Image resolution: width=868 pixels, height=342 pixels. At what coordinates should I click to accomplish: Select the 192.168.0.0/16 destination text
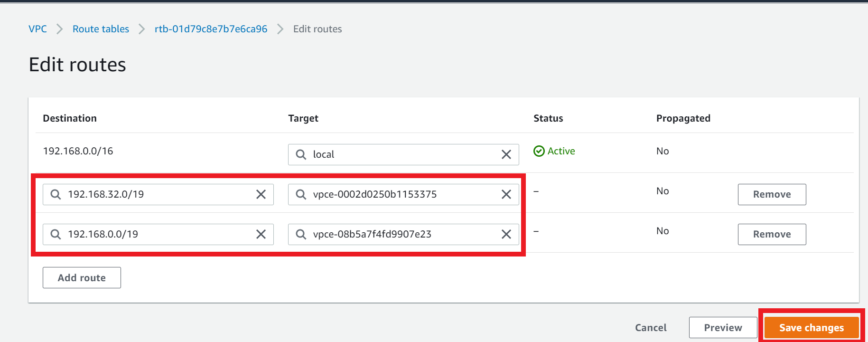click(x=78, y=151)
